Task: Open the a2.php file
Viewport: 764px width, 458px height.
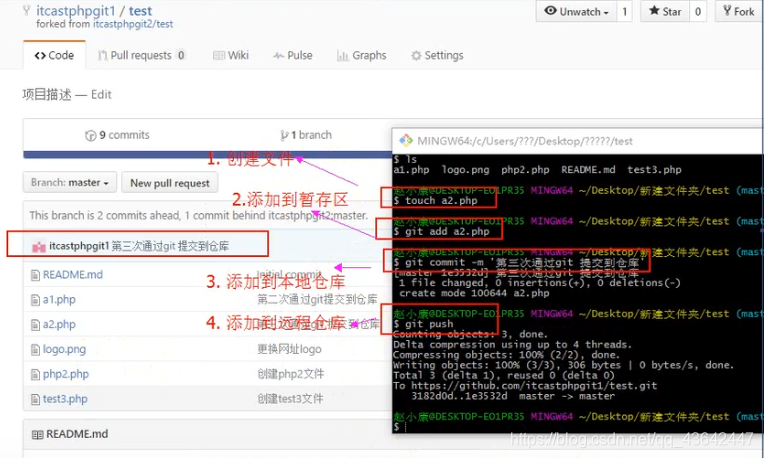Action: (x=59, y=324)
